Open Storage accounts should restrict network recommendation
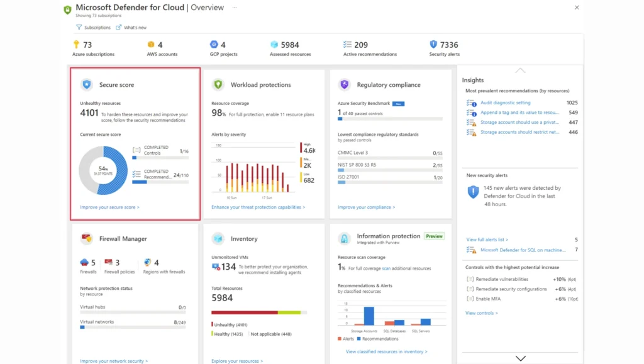 pos(519,132)
